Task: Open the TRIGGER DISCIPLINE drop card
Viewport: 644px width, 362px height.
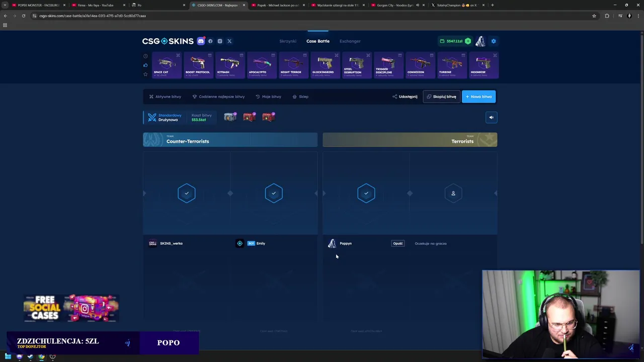Action: tap(388, 65)
